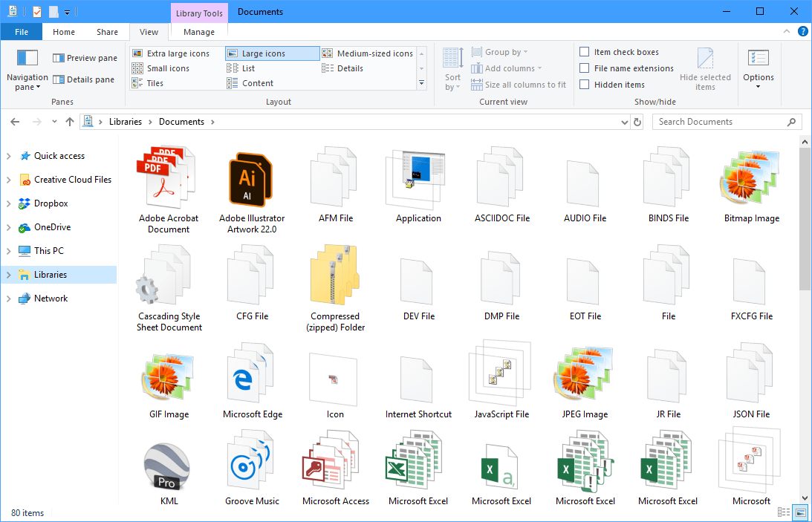Screen dimensions: 812x522
Task: Switch to the Home ribbon tab
Action: click(x=64, y=32)
